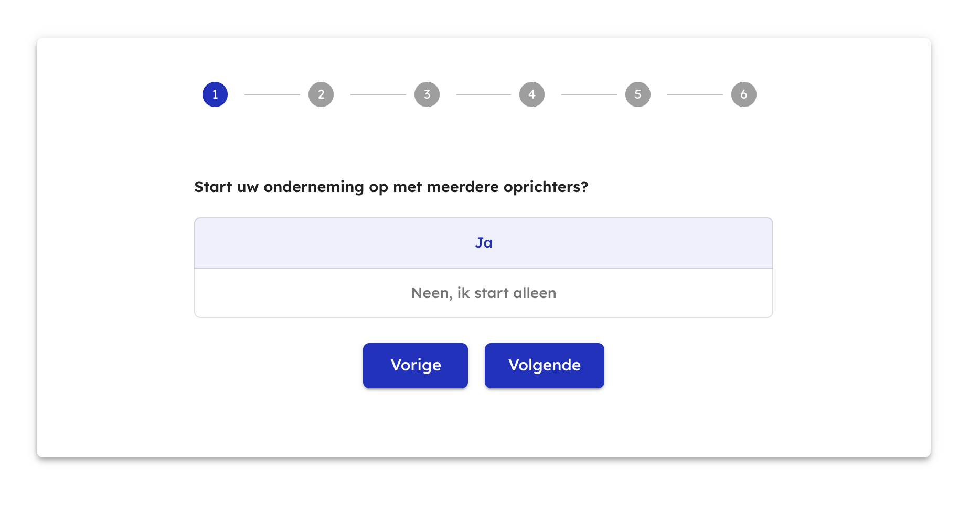Viewport: 980px width, 511px height.
Task: Click the connector line between steps 3 and 4
Action: tap(484, 95)
